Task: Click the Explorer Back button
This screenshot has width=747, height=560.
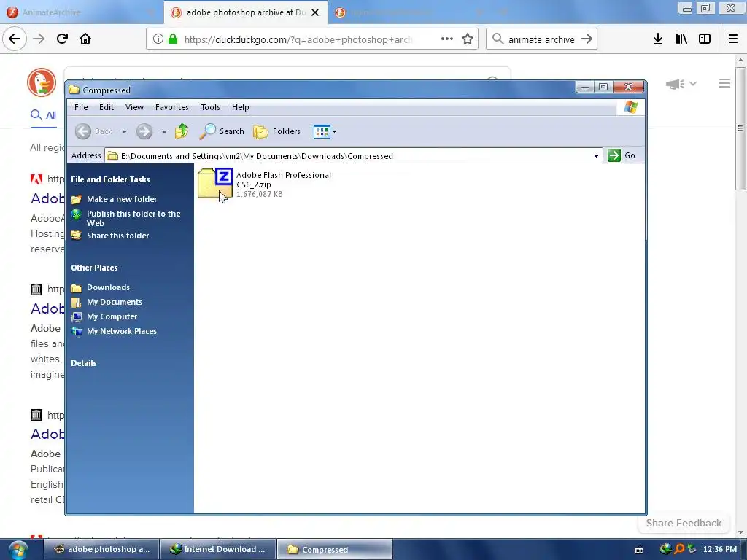Action: coord(94,131)
